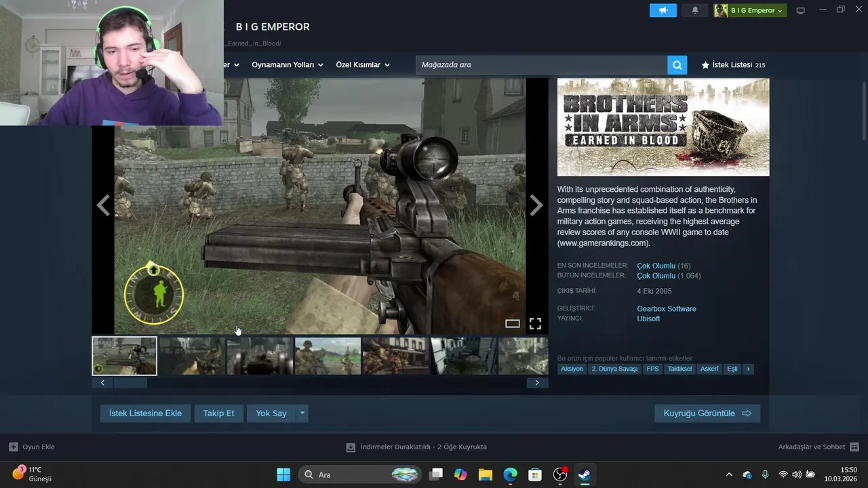Image resolution: width=868 pixels, height=488 pixels.
Task: Click the Big Picture mode monitor icon
Action: click(x=801, y=10)
